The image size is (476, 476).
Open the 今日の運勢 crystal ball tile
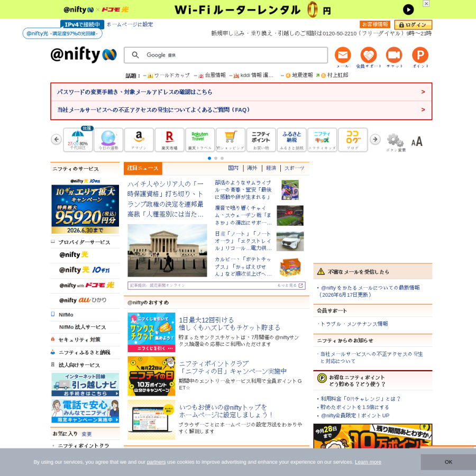tap(108, 140)
